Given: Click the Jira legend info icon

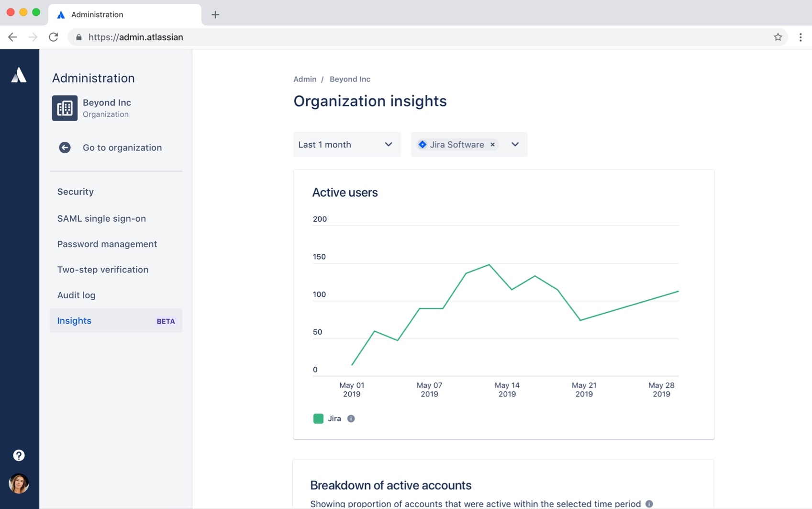Looking at the screenshot, I should [352, 419].
